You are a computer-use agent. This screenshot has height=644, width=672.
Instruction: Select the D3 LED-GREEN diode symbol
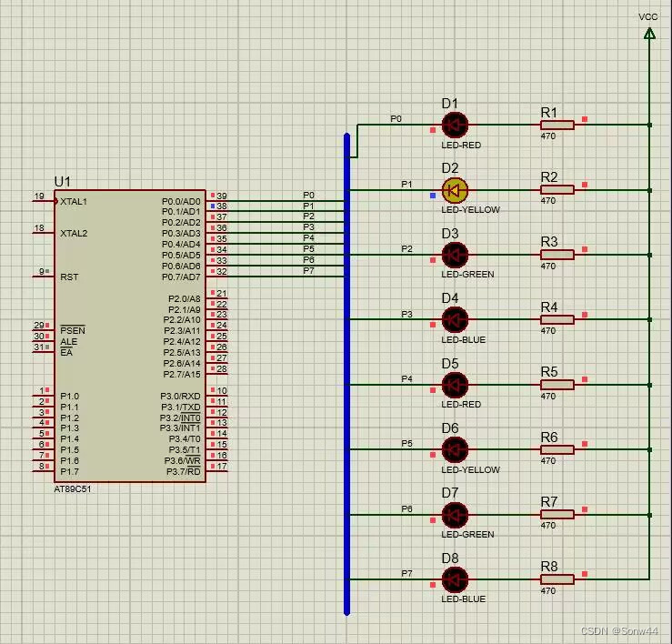tap(455, 255)
